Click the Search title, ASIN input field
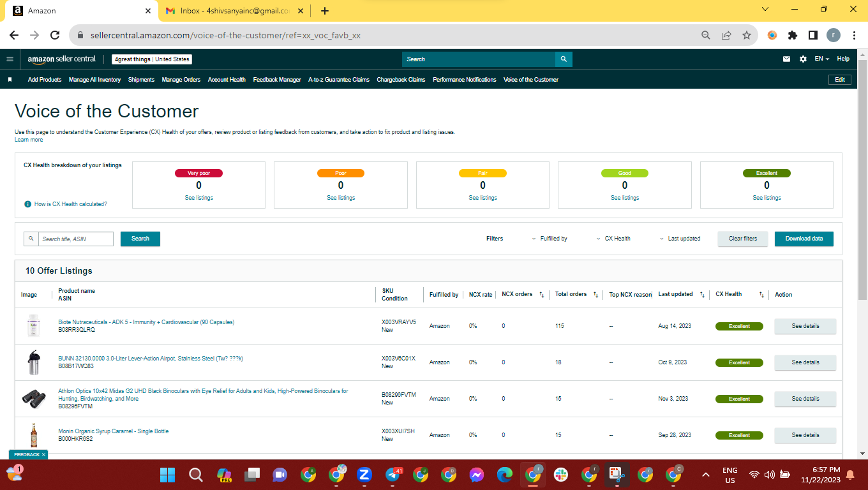 pos(76,239)
